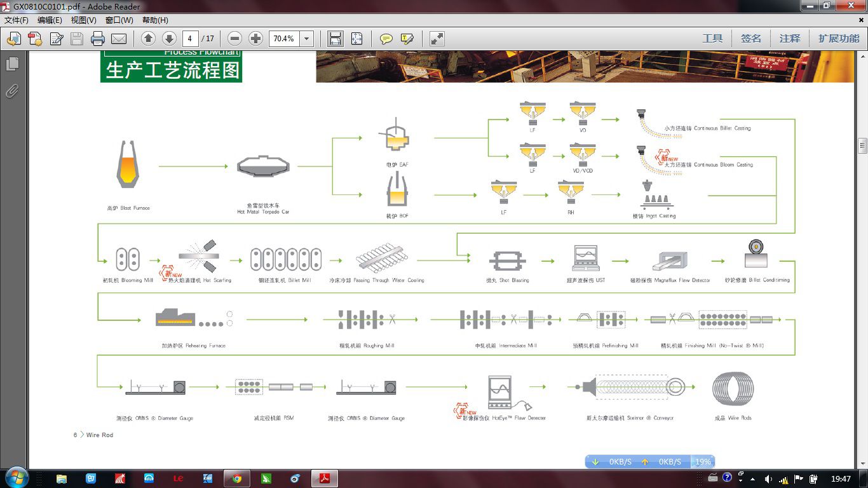
Task: Click the vertical scrollbar thumb
Action: [862, 146]
